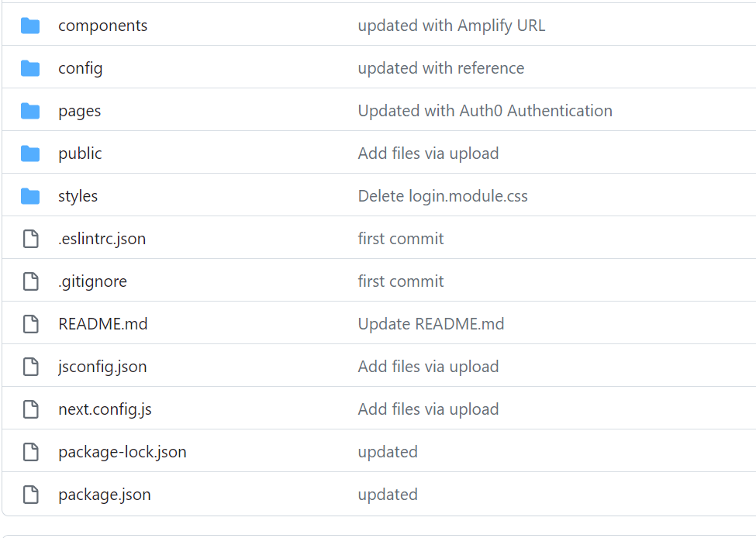Click the file icon beside README.md
756x538 pixels.
(x=31, y=323)
